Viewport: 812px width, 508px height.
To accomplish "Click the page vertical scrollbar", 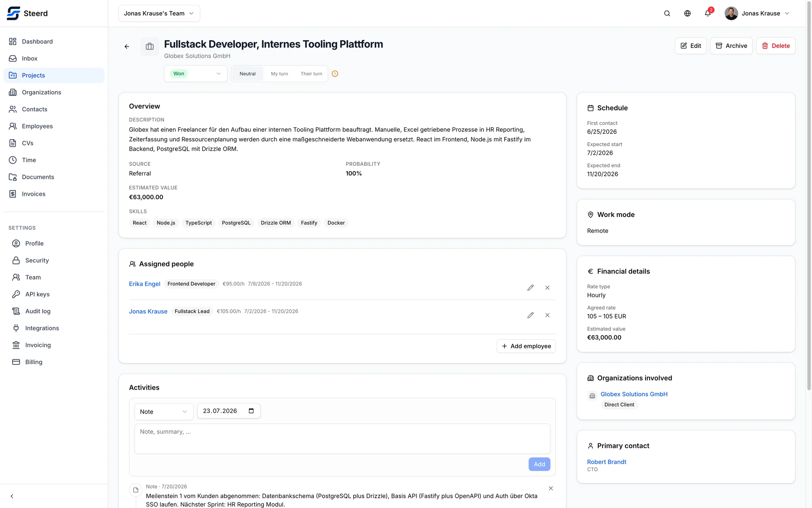I will (809, 195).
